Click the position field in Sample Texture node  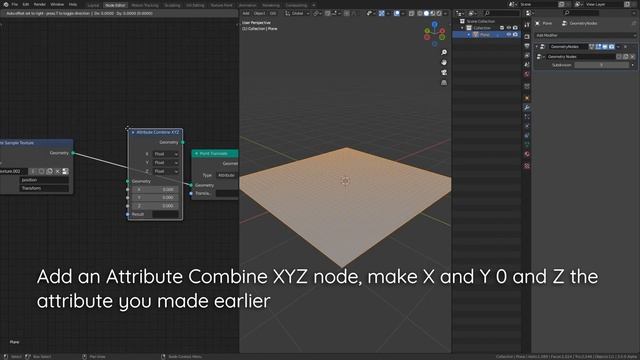point(44,180)
